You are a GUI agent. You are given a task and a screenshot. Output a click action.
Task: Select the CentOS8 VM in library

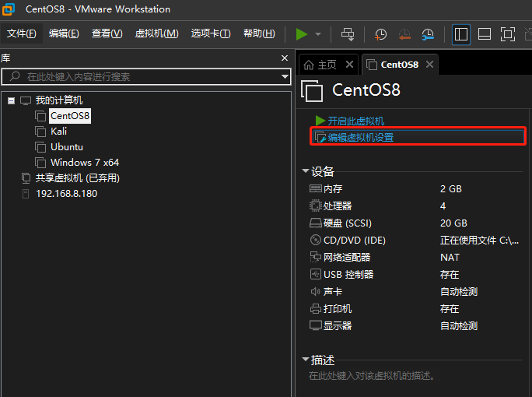click(70, 116)
